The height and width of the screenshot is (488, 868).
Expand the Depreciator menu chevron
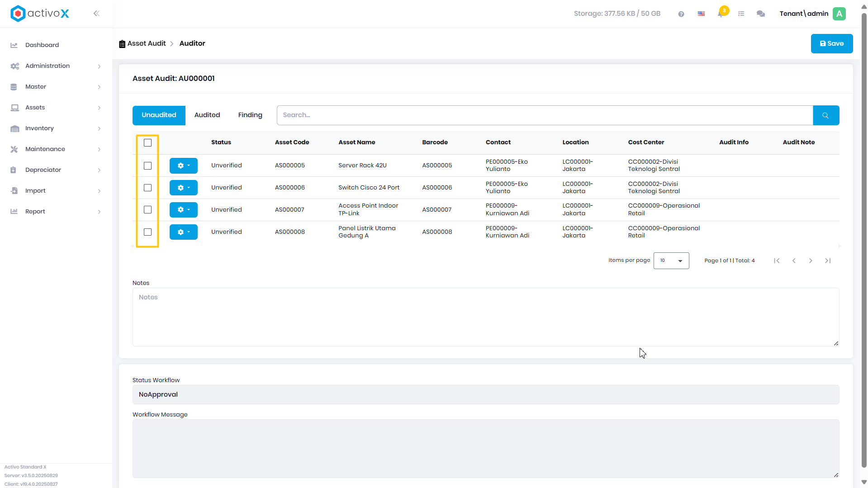[99, 171]
